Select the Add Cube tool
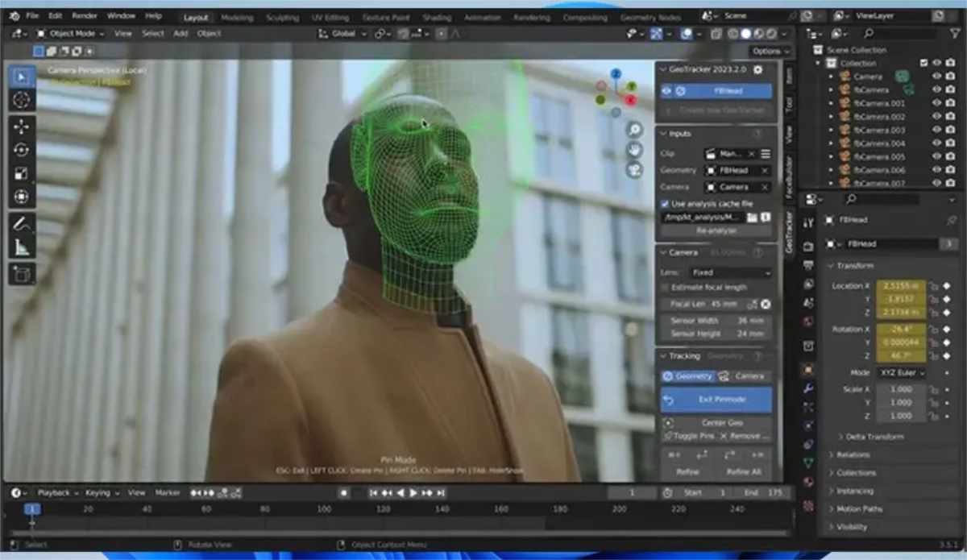This screenshot has height=560, width=967. click(22, 275)
